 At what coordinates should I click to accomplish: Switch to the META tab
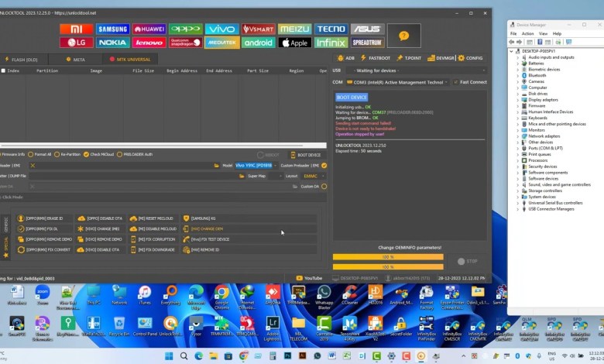pos(76,60)
